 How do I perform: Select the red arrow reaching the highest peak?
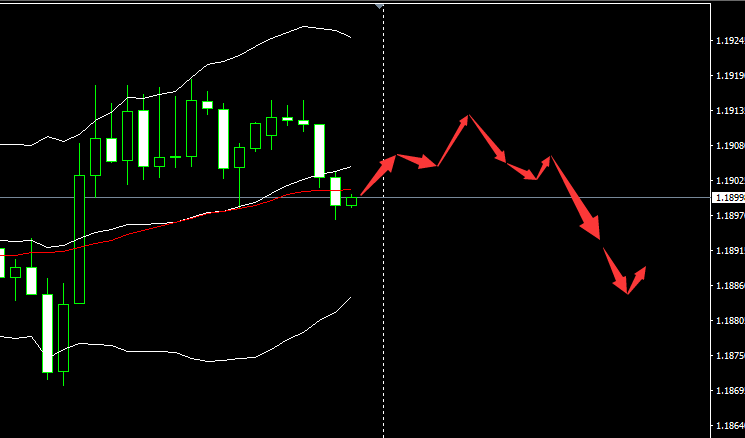pos(453,140)
